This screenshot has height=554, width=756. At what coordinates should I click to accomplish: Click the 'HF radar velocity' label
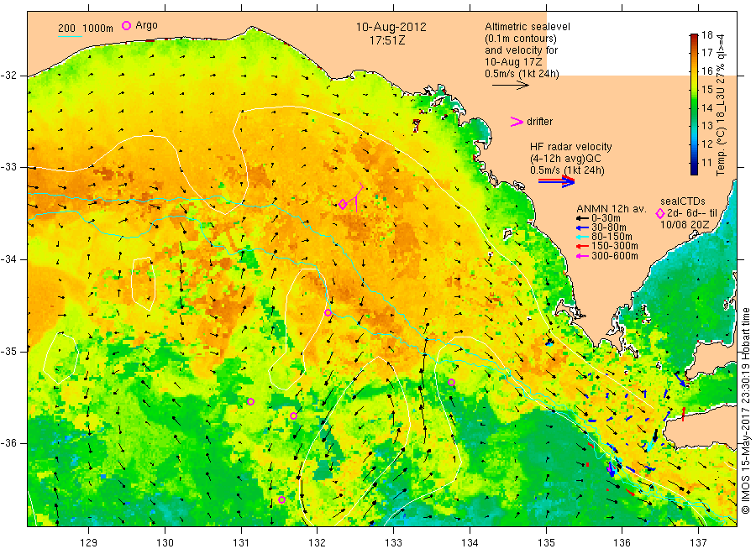click(571, 146)
